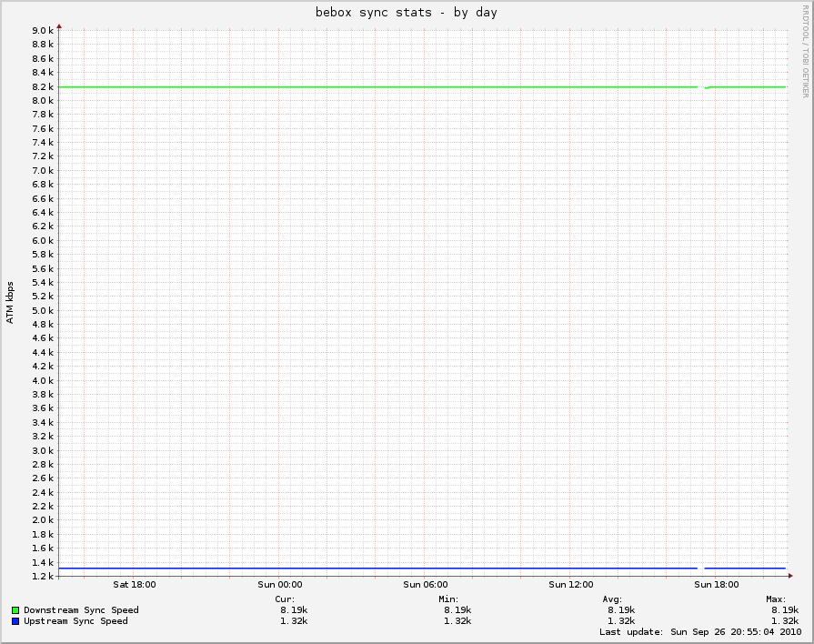Select the 'Upstream Sync Speed' legend label
The height and width of the screenshot is (644, 814).
[75, 621]
